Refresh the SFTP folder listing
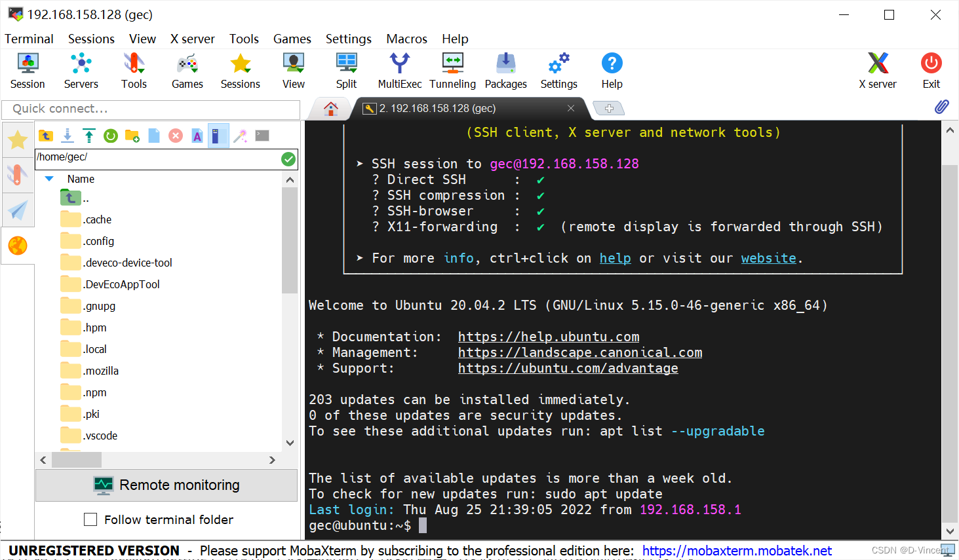Screen dimensions: 959x560 tap(111, 136)
